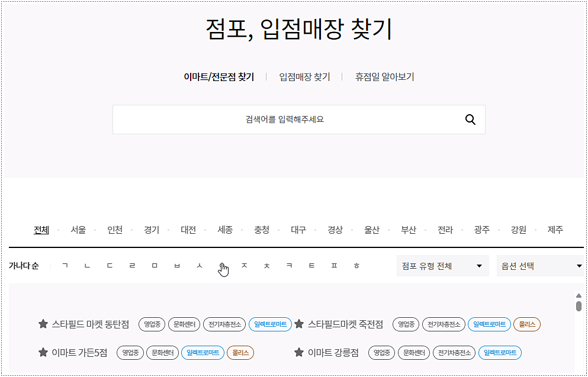Image resolution: width=588 pixels, height=377 pixels.
Task: Star the 스타필드 마켓 동탄점 store
Action: (43, 324)
